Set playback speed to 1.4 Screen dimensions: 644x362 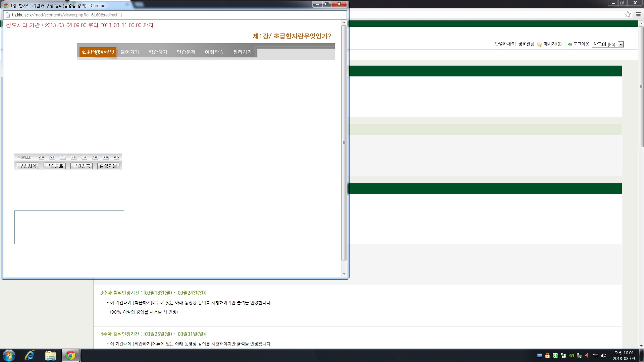tap(84, 157)
